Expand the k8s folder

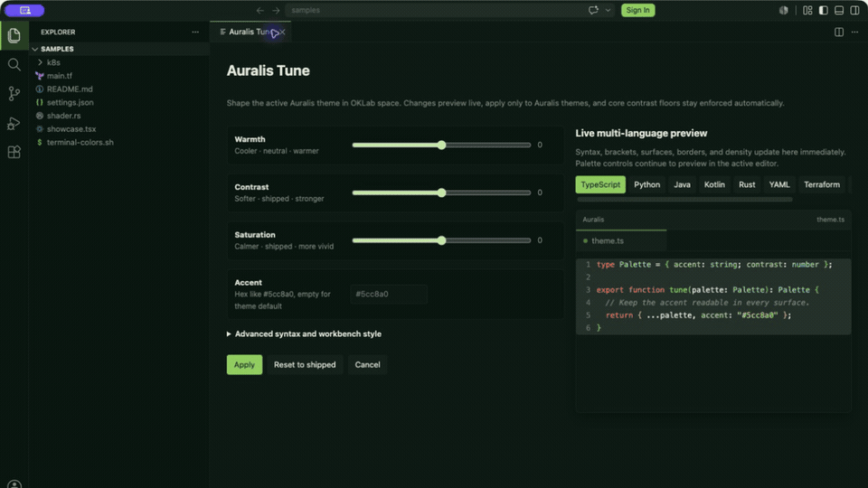119,62
